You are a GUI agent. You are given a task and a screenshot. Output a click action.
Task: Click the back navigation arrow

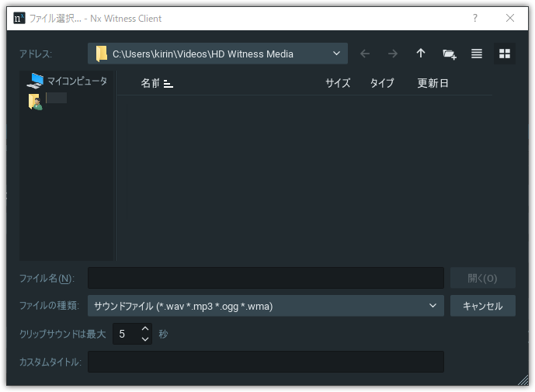pos(365,54)
